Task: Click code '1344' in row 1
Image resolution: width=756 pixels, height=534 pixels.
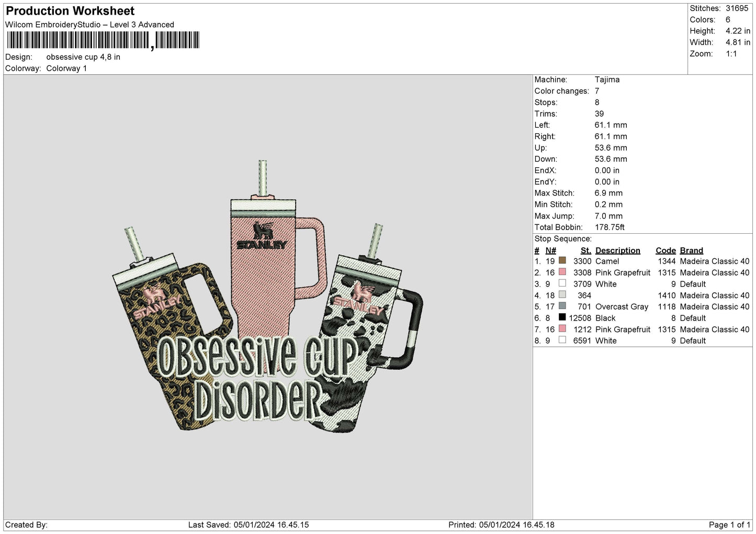Action: 667,261
